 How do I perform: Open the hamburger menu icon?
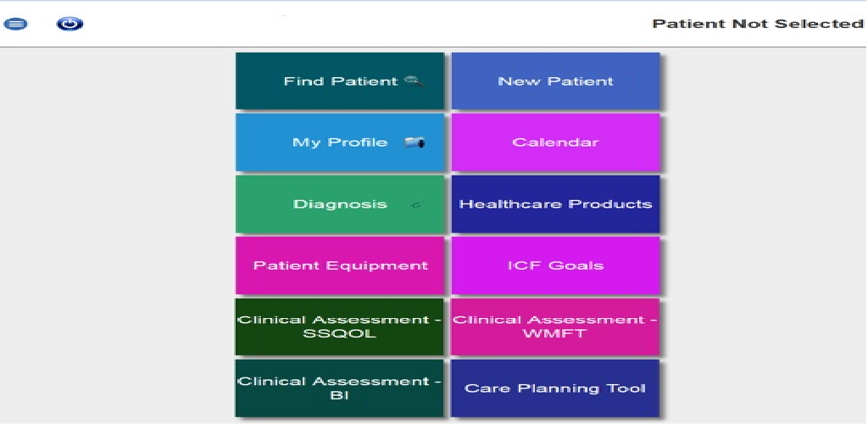[x=15, y=24]
